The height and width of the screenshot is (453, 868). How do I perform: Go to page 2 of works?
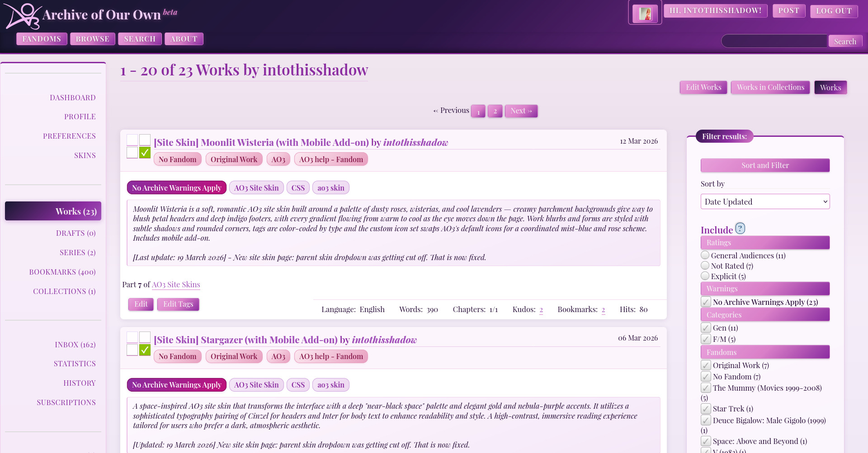coord(495,111)
